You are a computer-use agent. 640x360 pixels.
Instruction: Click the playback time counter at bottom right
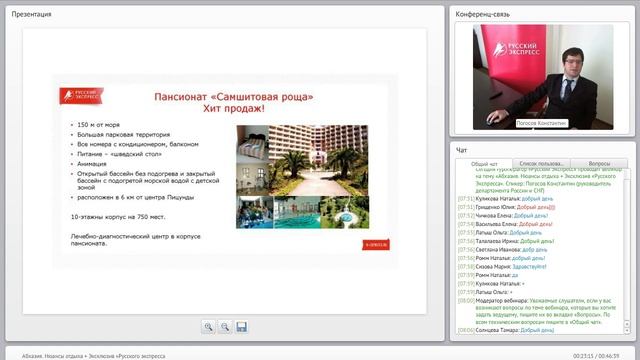coord(596,356)
